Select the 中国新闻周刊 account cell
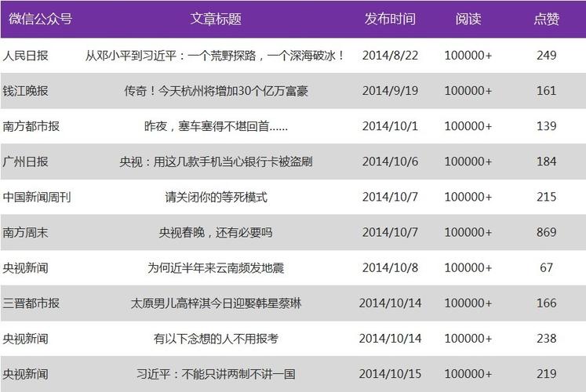Screen dimensions: 586x392 37,197
